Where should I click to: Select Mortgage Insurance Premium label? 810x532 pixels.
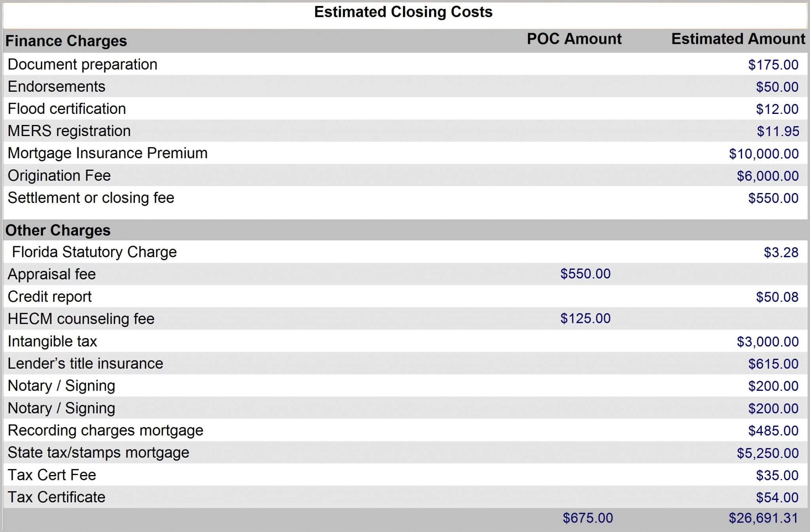coord(108,153)
